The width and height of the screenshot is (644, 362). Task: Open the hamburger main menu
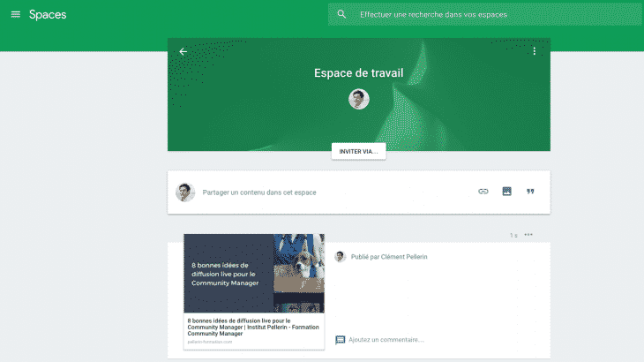click(x=16, y=15)
